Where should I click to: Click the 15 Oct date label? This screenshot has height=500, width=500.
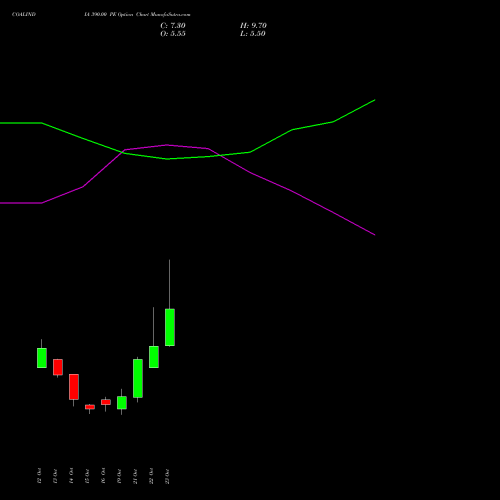click(x=87, y=476)
